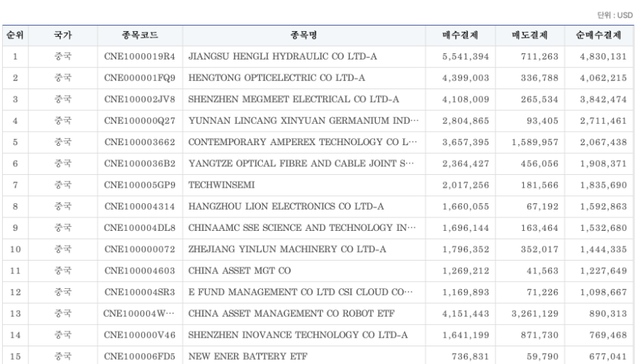The image size is (638, 364).
Task: Select CHINA ASSET MANAGEMENT CO ROBOT ETF
Action: (291, 314)
